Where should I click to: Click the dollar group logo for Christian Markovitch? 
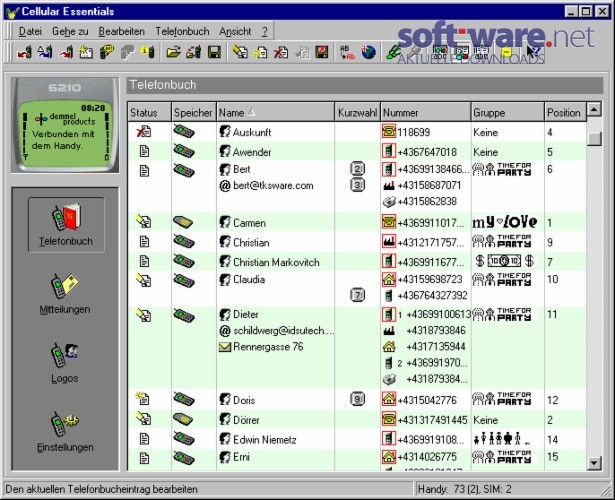(x=504, y=261)
